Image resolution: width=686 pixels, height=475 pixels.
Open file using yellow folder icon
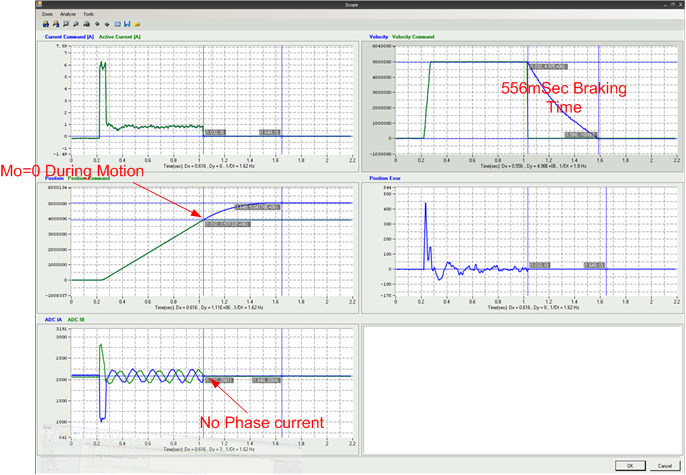(138, 24)
